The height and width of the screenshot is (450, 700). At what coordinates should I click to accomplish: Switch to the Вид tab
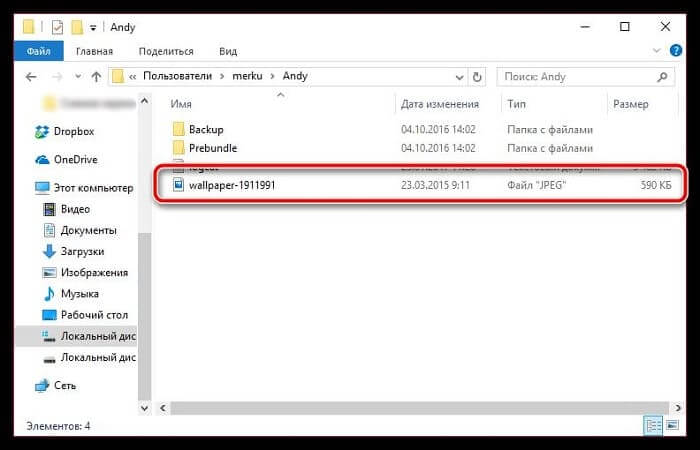click(228, 51)
